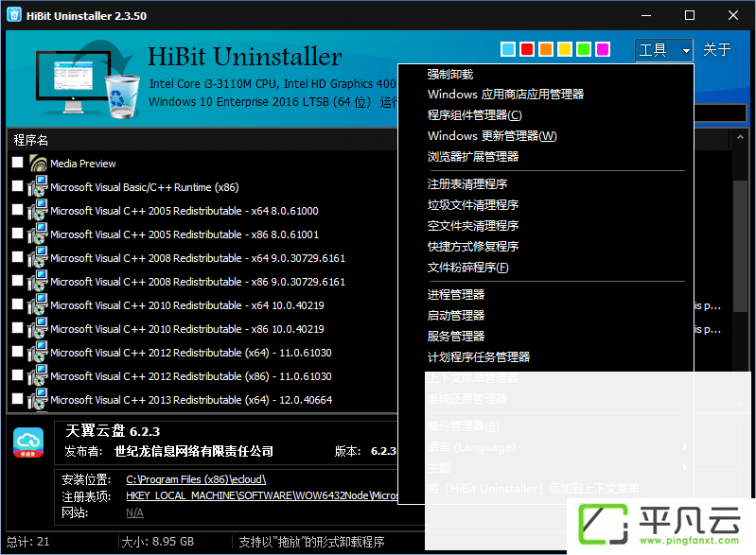Click the Visual C++ 2010 x64 installer icon
756x555 pixels.
pos(38,305)
